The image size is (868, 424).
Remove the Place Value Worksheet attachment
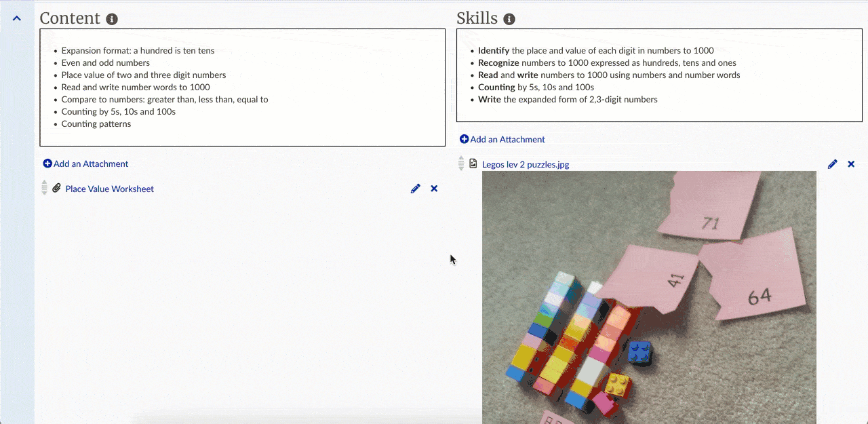pyautogui.click(x=434, y=189)
